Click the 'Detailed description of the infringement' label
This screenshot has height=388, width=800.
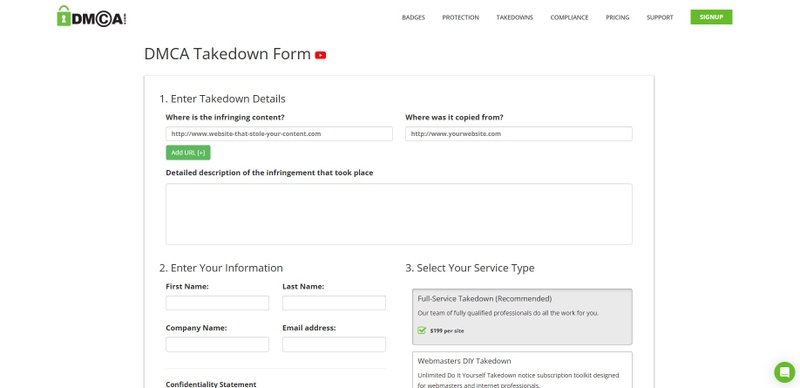(269, 173)
